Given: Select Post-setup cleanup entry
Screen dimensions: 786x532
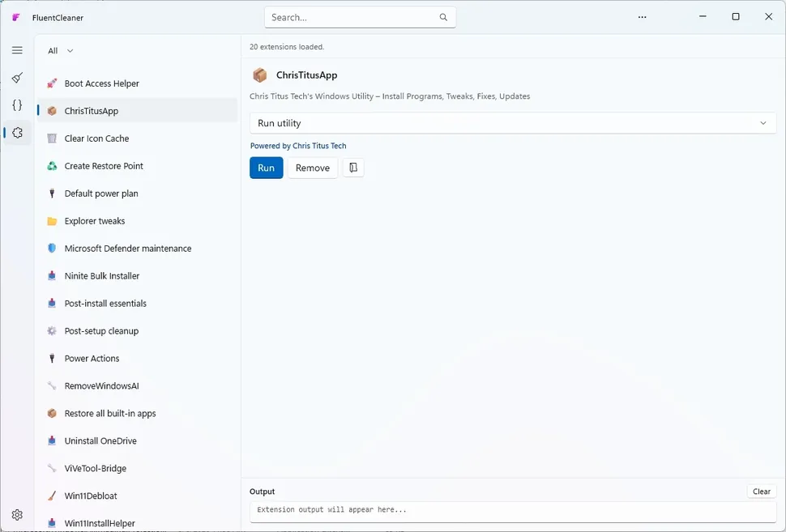Looking at the screenshot, I should pyautogui.click(x=138, y=330).
